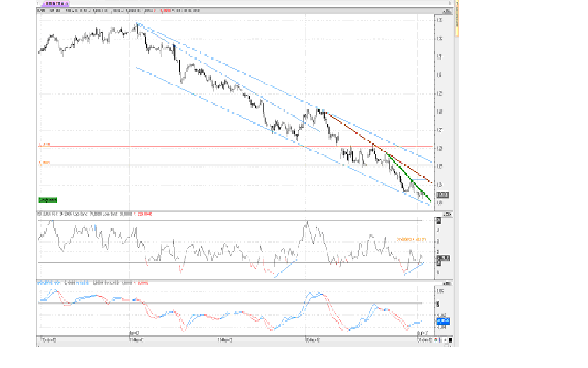The height and width of the screenshot is (368, 588).
Task: Click the lower red horizontal level label
Action: click(44, 162)
